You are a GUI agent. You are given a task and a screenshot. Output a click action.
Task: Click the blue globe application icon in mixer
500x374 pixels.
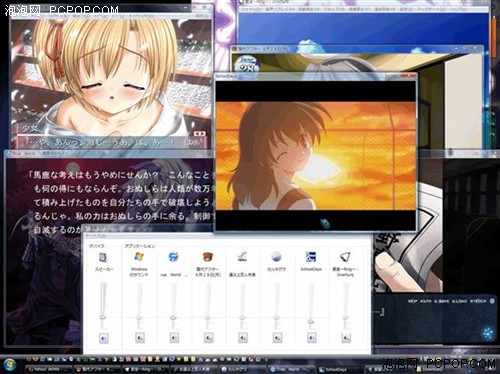click(x=173, y=257)
